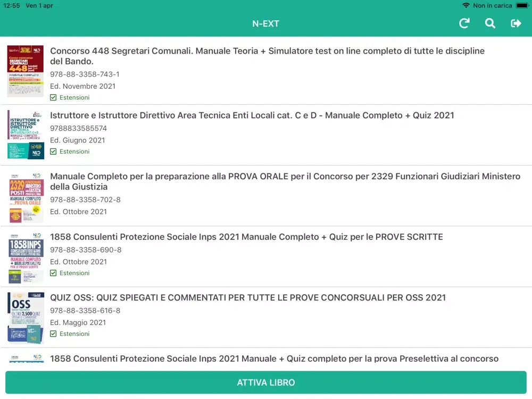The height and width of the screenshot is (399, 532).
Task: Toggle Estensioni for the 1858 INPS prove scritte manual
Action: tap(53, 273)
